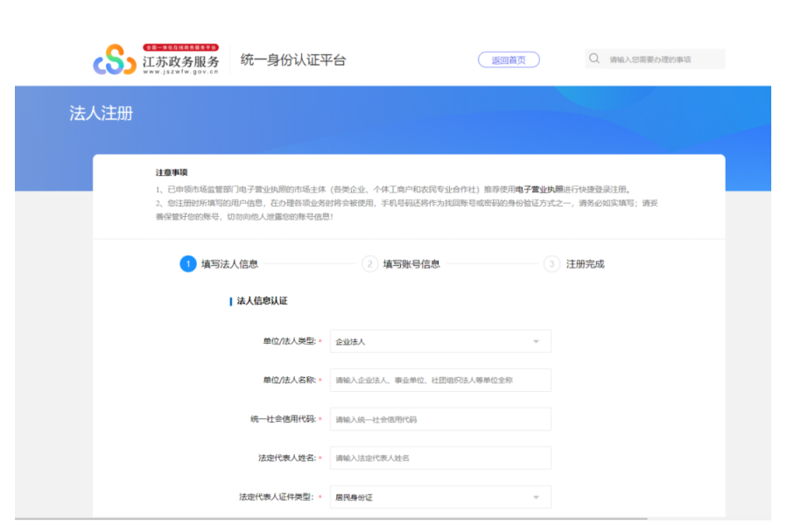Click the step 3 circle indicator
The height and width of the screenshot is (532, 787).
[552, 264]
